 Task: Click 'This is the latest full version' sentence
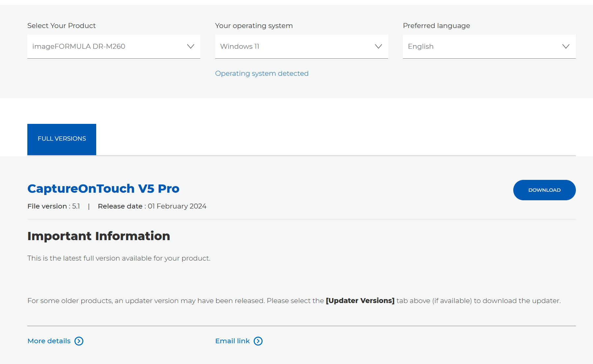(119, 258)
